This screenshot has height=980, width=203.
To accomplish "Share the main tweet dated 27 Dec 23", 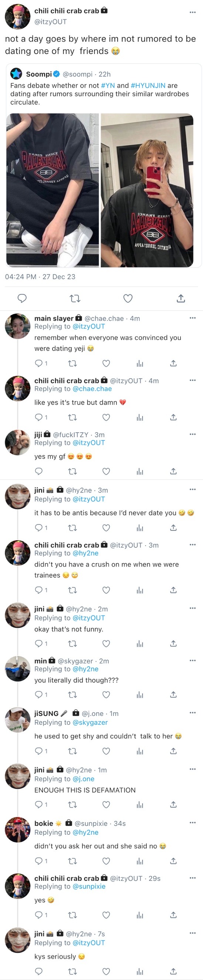I will pos(181,298).
